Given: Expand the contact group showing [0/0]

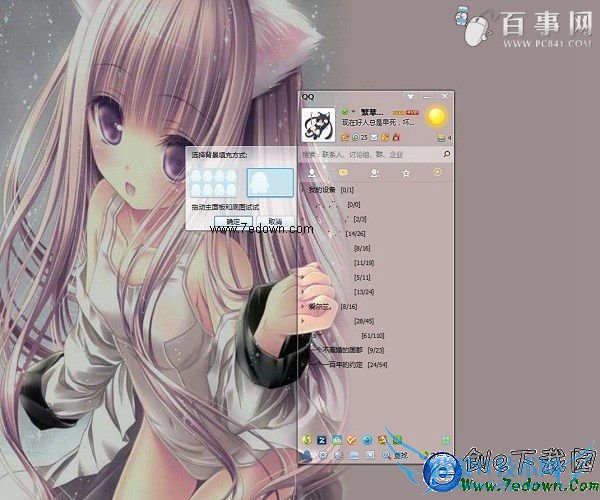Looking at the screenshot, I should tap(376, 205).
